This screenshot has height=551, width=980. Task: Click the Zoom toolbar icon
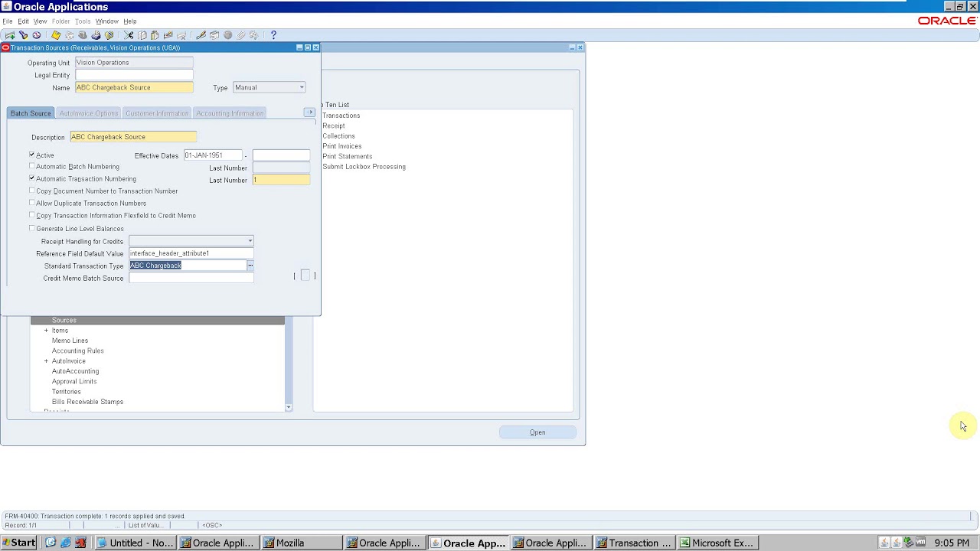[214, 35]
